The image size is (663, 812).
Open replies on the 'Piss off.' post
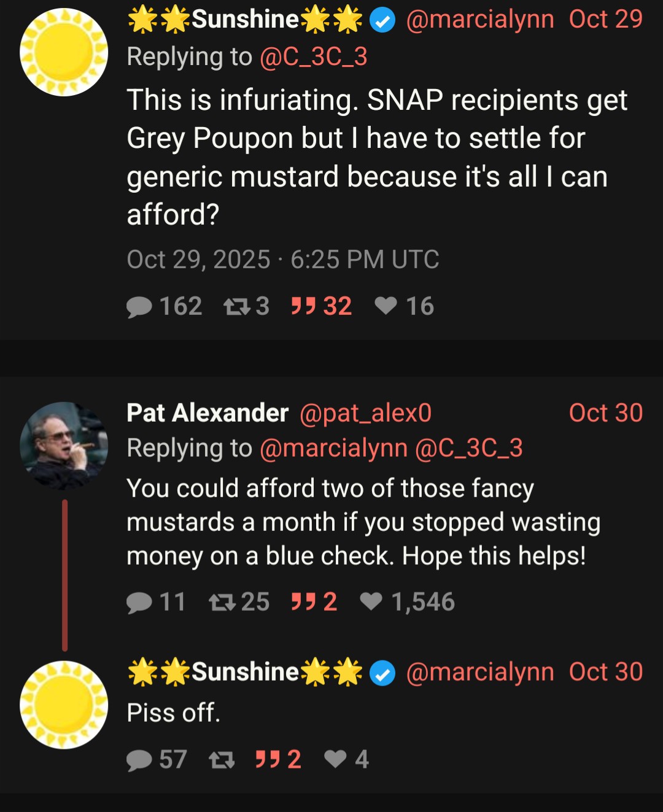(141, 760)
